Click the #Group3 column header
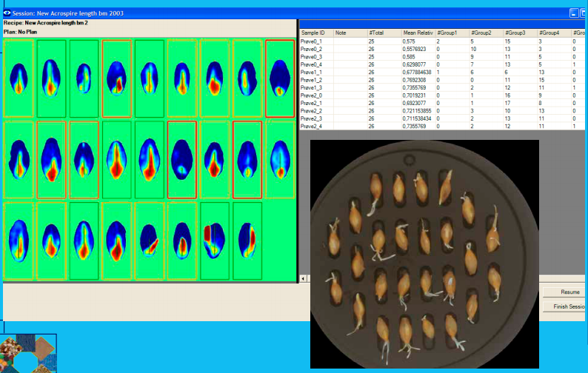This screenshot has width=588, height=373. coord(520,33)
